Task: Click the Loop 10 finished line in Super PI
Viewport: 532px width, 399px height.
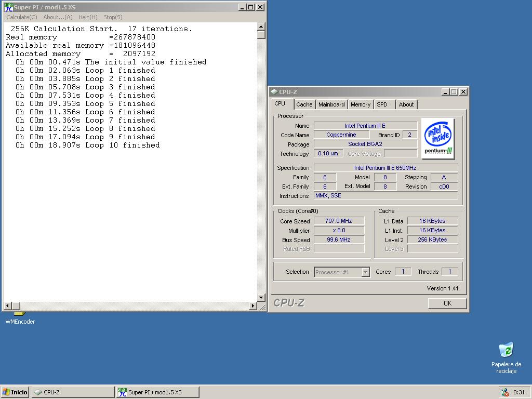Action: pyautogui.click(x=87, y=145)
